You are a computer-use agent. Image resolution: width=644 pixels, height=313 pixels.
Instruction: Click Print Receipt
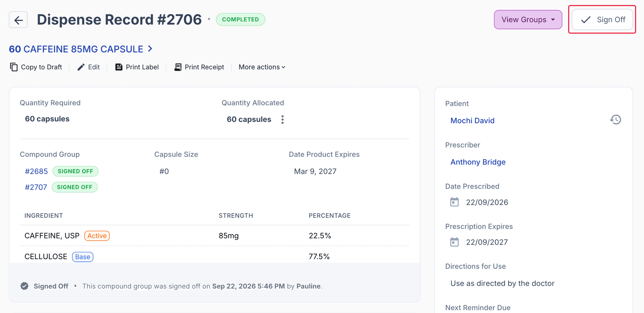pos(199,67)
